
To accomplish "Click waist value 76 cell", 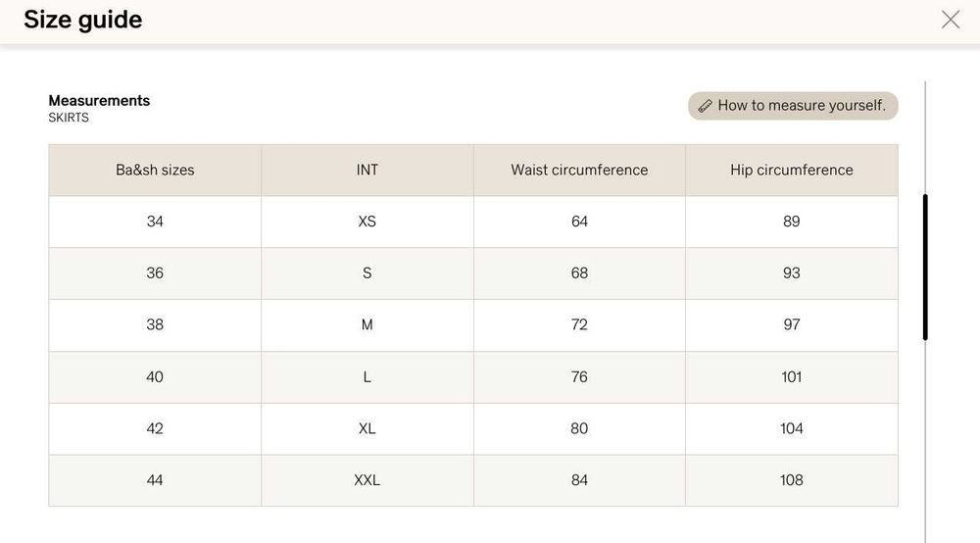I will coord(579,376).
